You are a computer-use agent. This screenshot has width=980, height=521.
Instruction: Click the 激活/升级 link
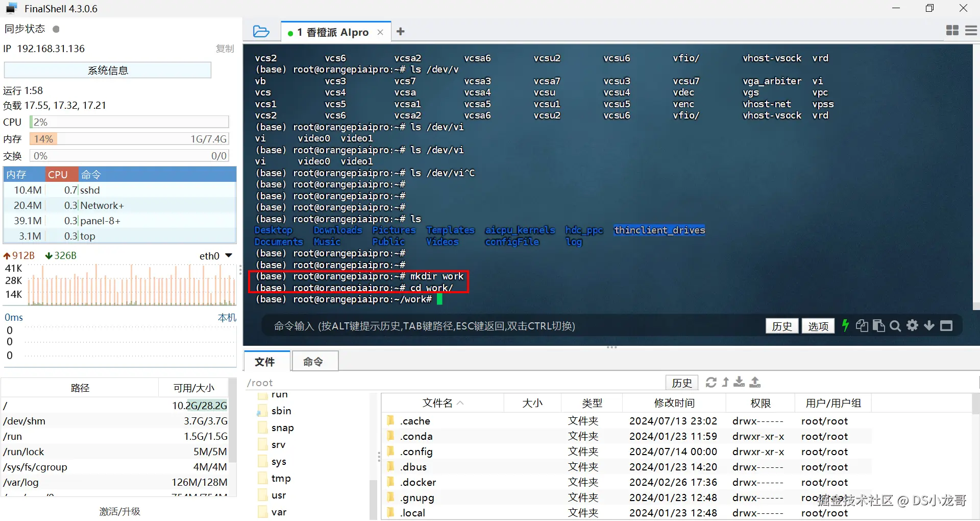(120, 511)
